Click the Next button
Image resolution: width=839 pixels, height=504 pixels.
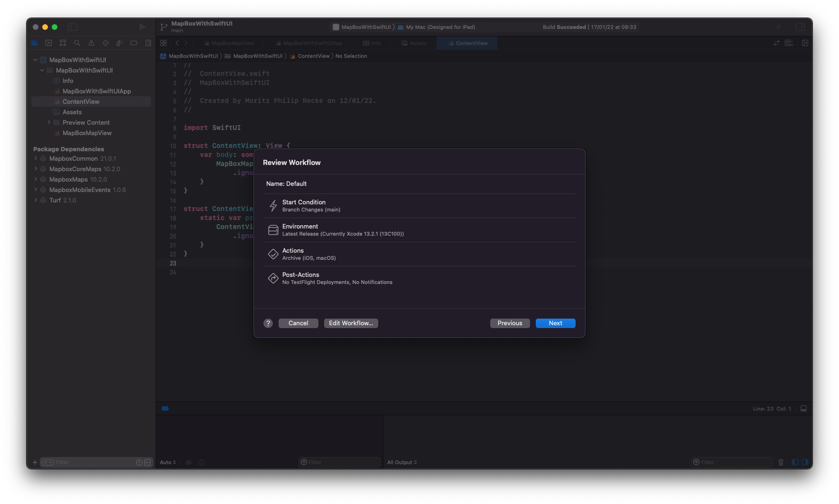556,323
